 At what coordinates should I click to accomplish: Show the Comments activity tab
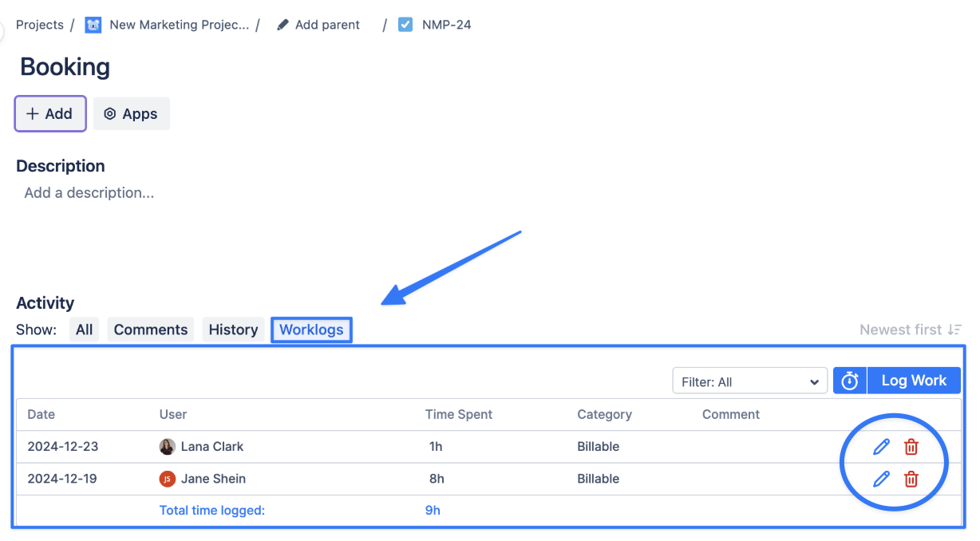[x=151, y=330]
